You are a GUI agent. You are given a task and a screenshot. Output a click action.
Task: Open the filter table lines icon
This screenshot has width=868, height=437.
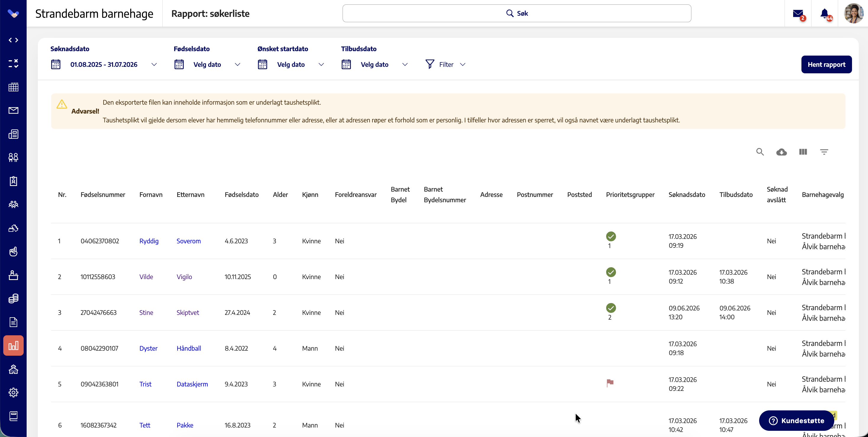coord(824,152)
